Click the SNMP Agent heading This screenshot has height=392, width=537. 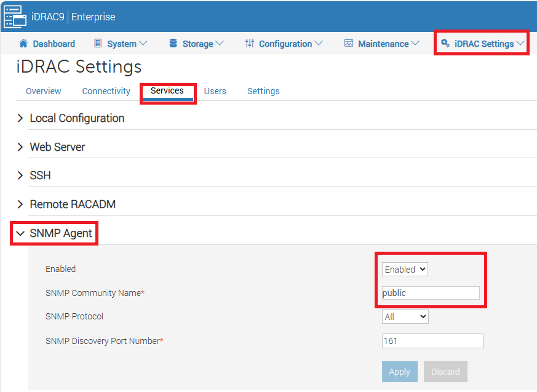pos(61,233)
